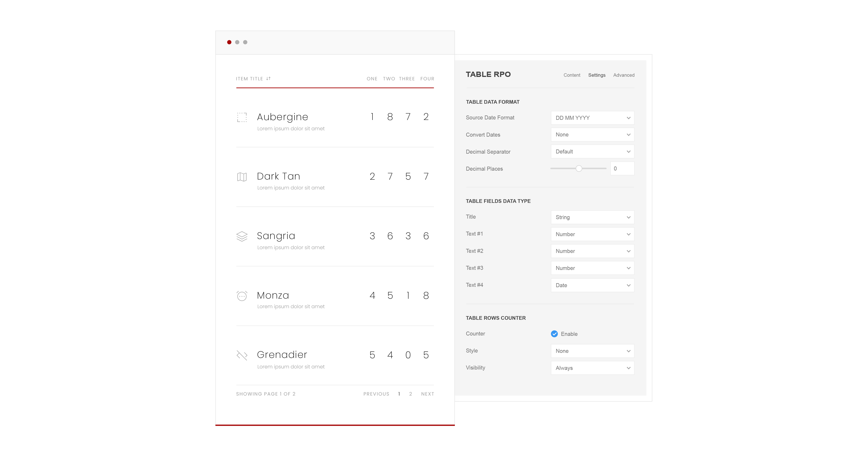Open the Content tab
868x456 pixels.
(x=572, y=75)
